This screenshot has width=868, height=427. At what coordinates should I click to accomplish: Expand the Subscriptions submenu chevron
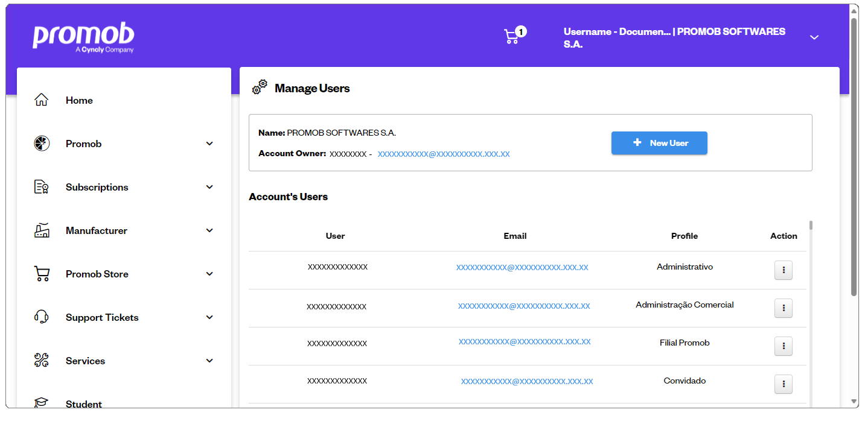point(209,187)
